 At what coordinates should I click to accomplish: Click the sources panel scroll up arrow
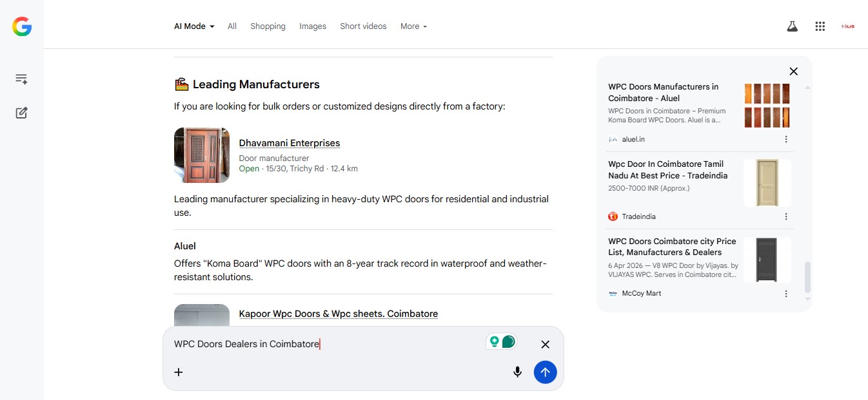(x=807, y=87)
